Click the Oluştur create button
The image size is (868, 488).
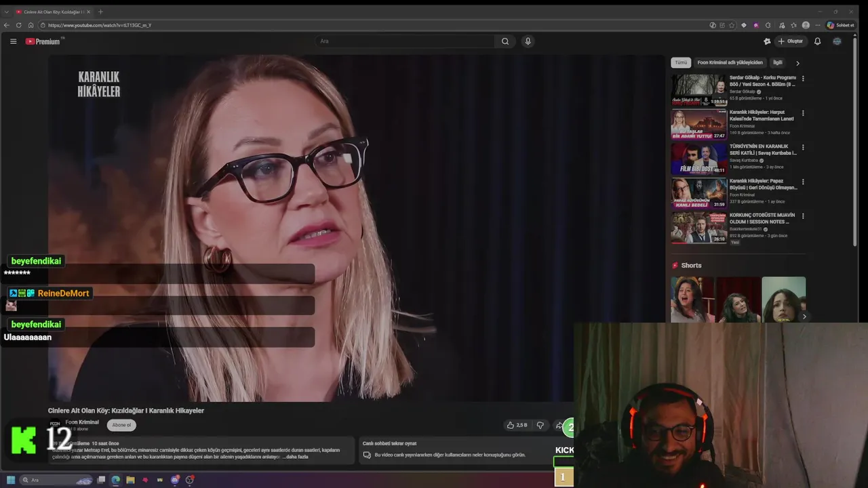(790, 41)
